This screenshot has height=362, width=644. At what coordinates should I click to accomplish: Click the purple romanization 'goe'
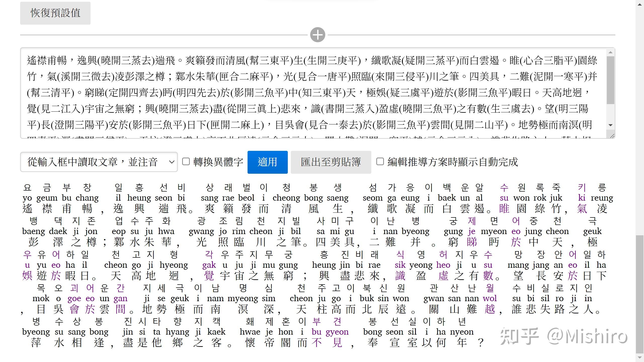(x=74, y=298)
